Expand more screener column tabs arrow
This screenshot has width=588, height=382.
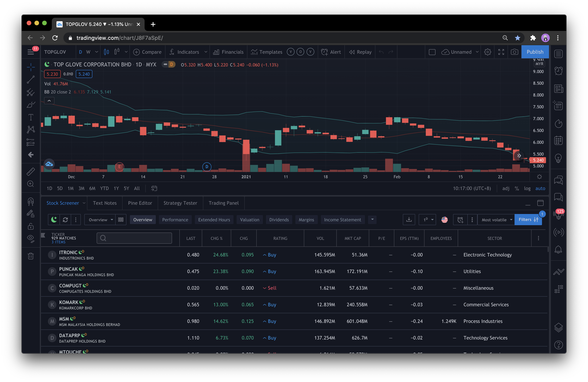(372, 220)
